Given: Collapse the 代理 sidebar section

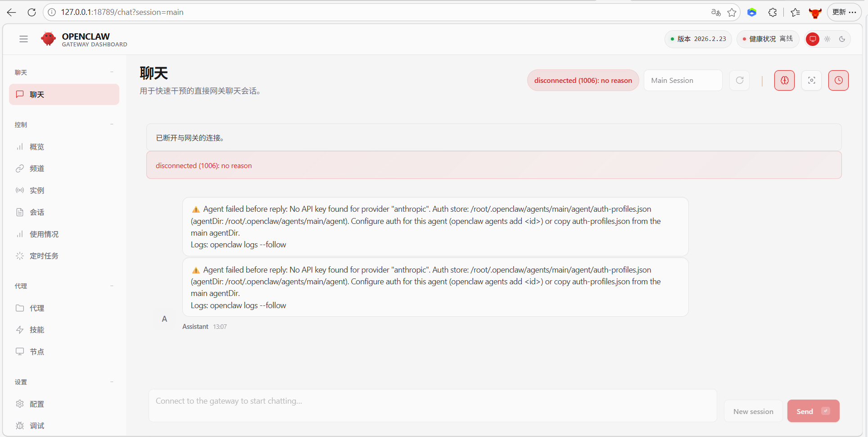Looking at the screenshot, I should [x=112, y=286].
